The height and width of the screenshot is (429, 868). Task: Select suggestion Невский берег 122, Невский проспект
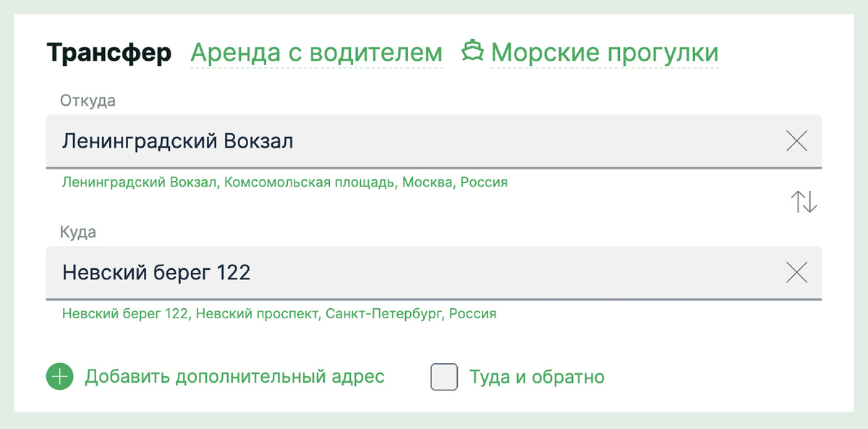[x=278, y=313]
